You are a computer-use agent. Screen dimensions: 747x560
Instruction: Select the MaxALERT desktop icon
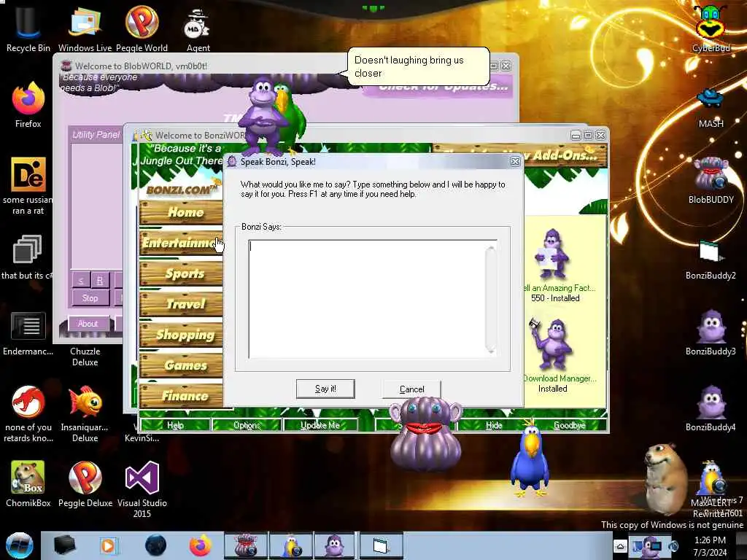point(711,483)
